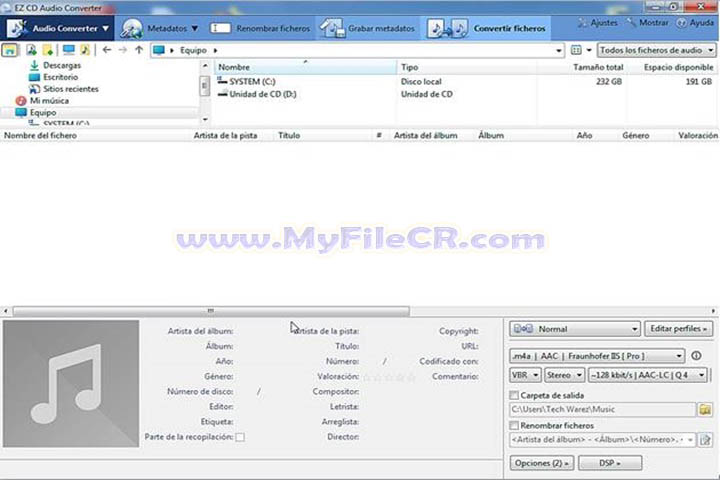Click the computer monitor toolbar icon

(x=69, y=50)
